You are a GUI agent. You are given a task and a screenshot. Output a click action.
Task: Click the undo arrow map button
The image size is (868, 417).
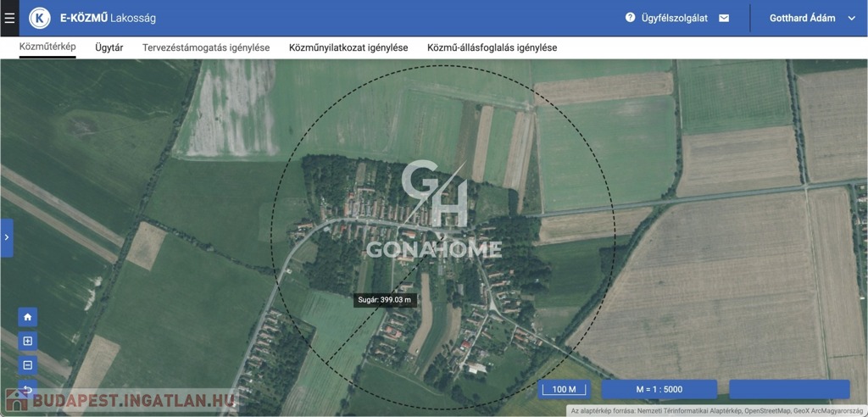tap(28, 389)
